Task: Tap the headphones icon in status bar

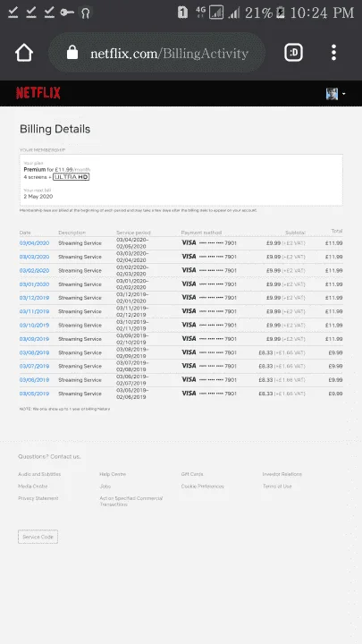Action: click(x=86, y=13)
